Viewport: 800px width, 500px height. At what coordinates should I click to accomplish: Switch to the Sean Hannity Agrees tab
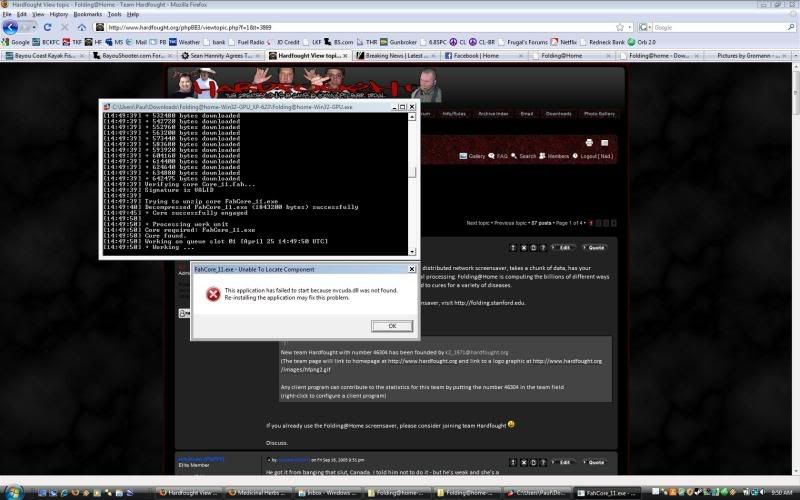(220, 55)
